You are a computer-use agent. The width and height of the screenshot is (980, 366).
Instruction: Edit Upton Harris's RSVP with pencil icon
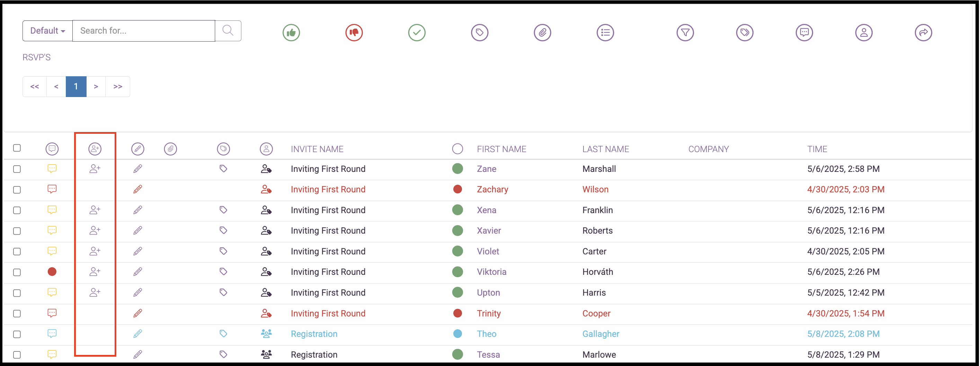[138, 293]
